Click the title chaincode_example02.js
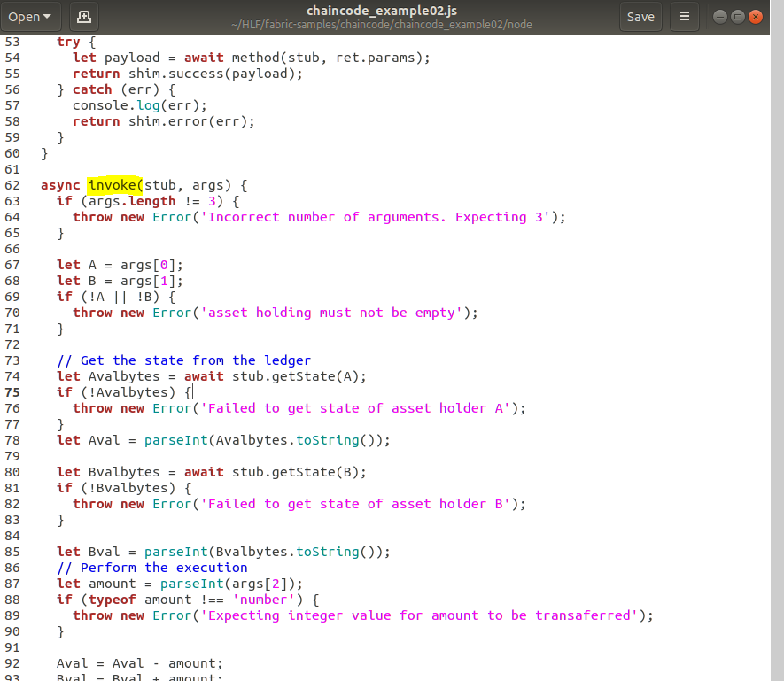This screenshot has height=681, width=784. (382, 11)
